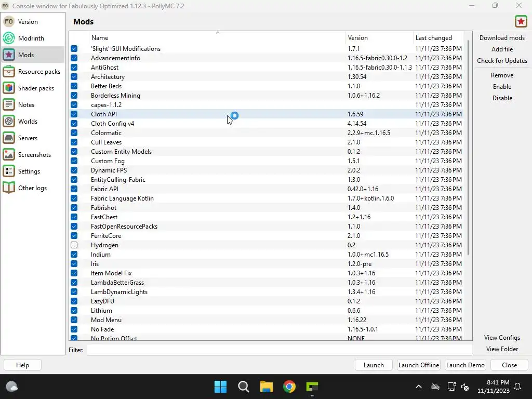
Task: Click Launch Demo
Action: click(465, 365)
